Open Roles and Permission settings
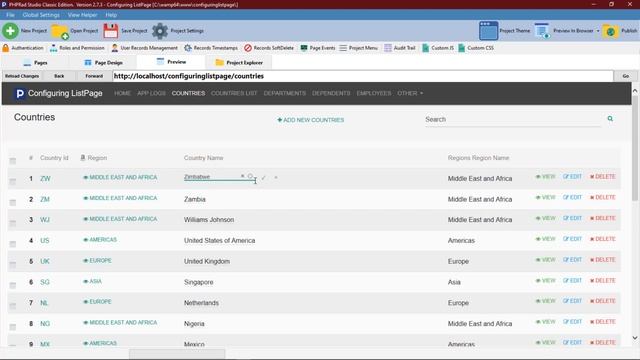Image resolution: width=640 pixels, height=360 pixels. coord(77,48)
